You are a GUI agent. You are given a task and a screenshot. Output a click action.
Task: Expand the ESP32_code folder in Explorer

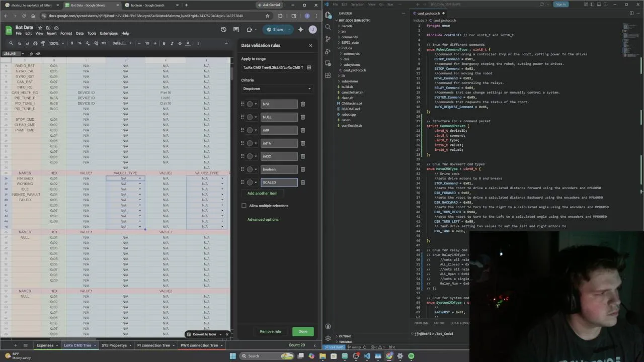pos(350,43)
